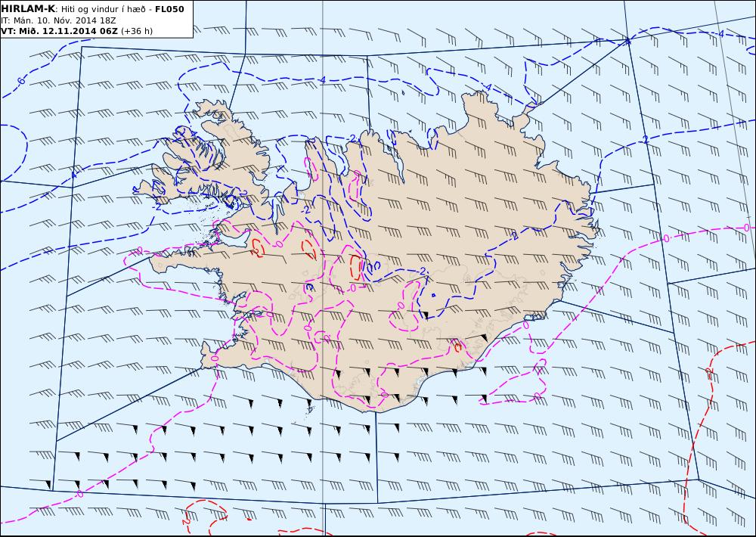Click the '(+36 h)' forecast offset text

pos(136,31)
